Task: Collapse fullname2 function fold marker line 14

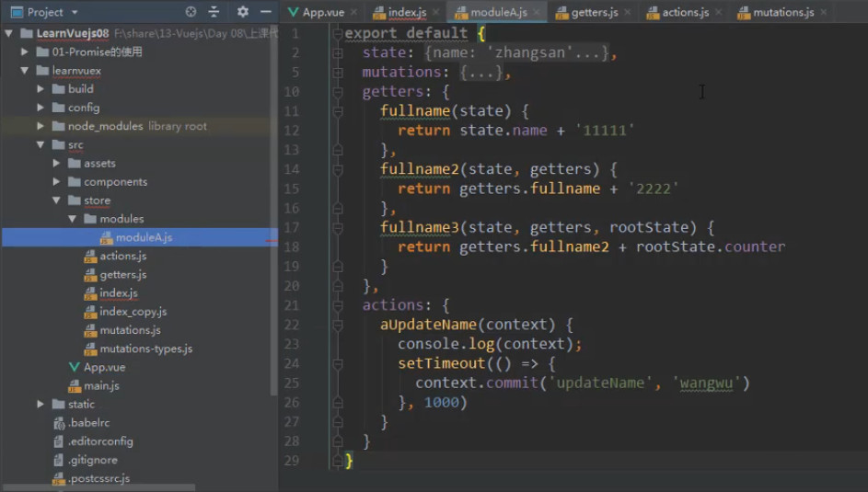Action: (x=338, y=170)
